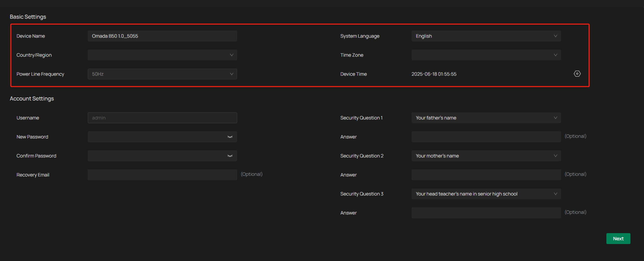Click the (Optional) note beside Recovery Email
The image size is (644, 261).
[252, 174]
